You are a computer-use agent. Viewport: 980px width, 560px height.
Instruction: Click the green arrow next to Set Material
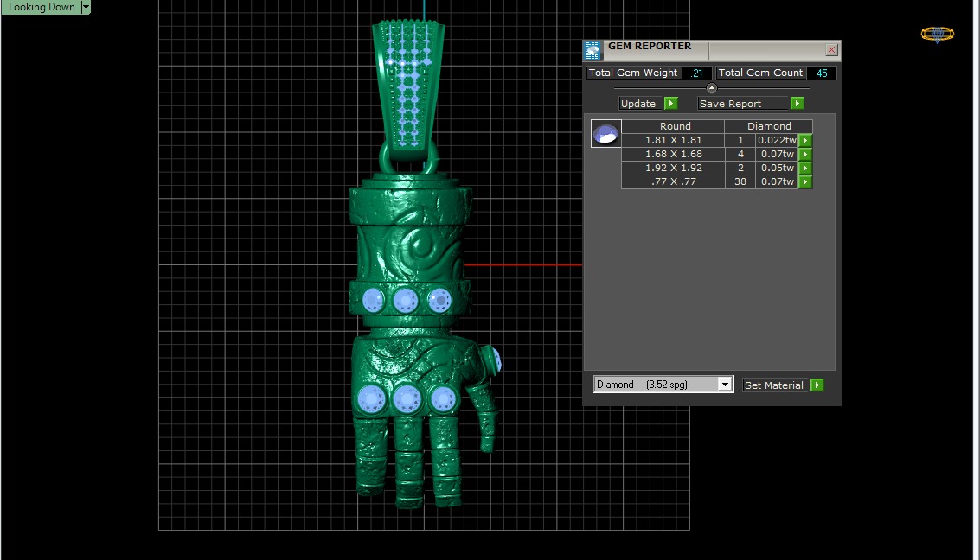tap(817, 385)
